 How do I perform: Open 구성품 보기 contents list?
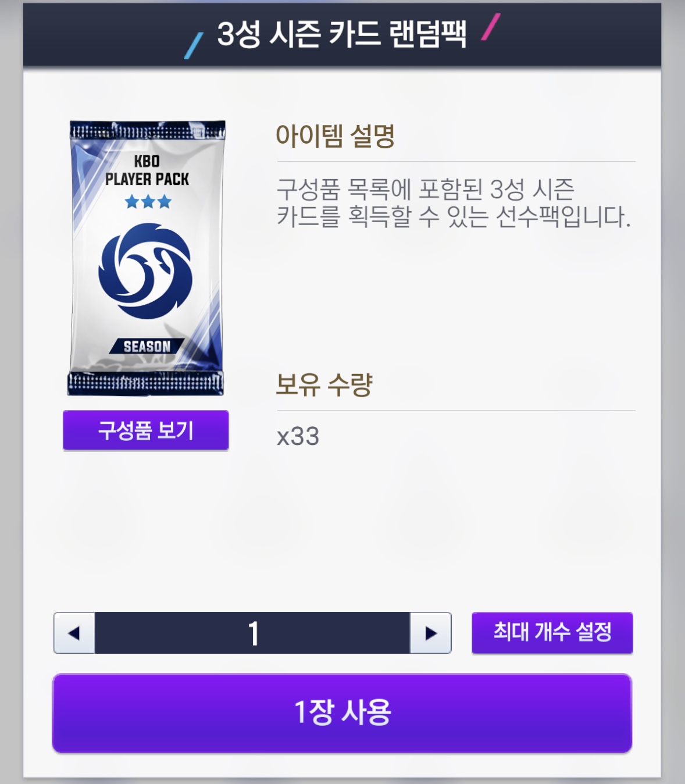click(x=146, y=430)
